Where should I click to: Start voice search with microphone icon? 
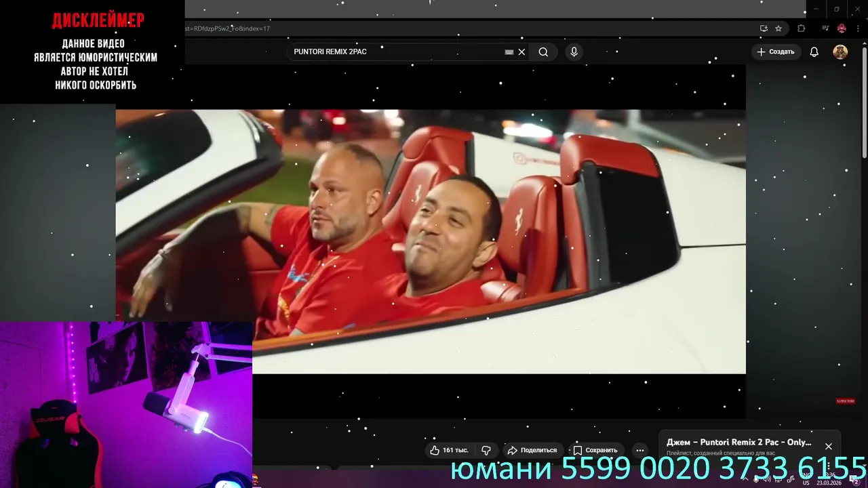pyautogui.click(x=574, y=52)
